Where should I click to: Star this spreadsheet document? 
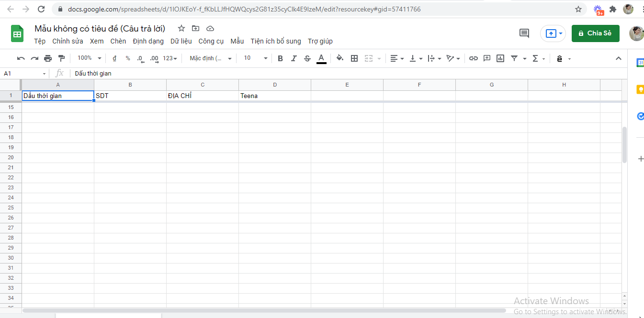tap(181, 28)
